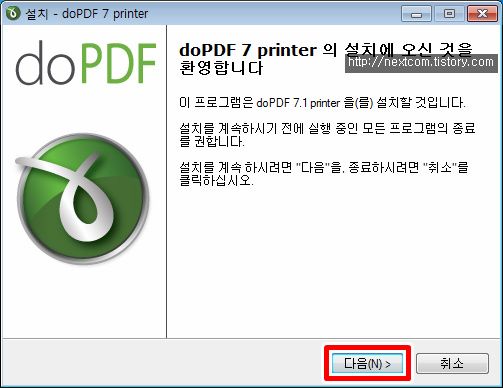The height and width of the screenshot is (388, 503).
Task: Click the large green doPDF logo sphere
Action: tap(83, 199)
